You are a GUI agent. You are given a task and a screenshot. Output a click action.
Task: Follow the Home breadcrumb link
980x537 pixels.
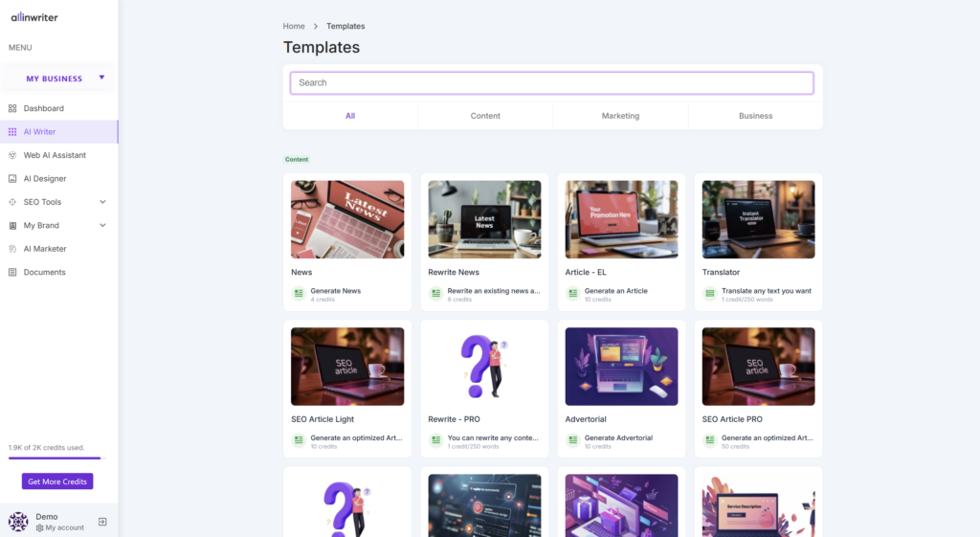(x=294, y=27)
